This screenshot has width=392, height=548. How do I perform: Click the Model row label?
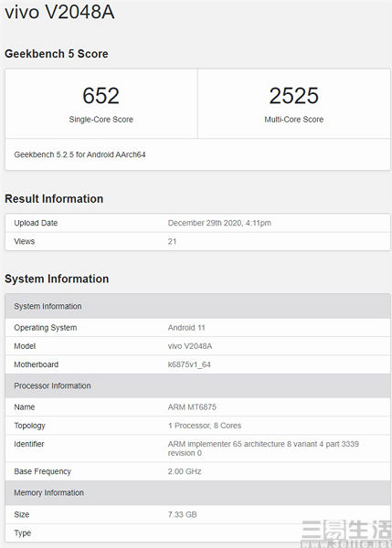click(25, 346)
